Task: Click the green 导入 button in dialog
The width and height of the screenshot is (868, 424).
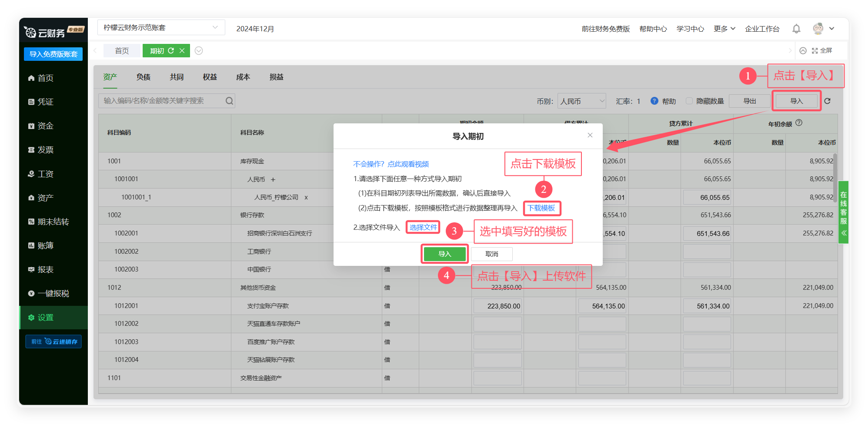Action: click(x=444, y=254)
